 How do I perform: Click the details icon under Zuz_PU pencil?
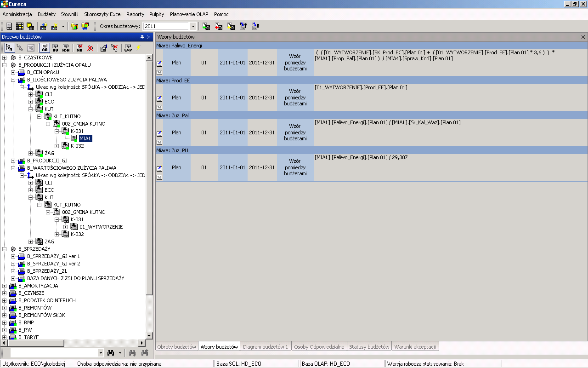pyautogui.click(x=159, y=177)
